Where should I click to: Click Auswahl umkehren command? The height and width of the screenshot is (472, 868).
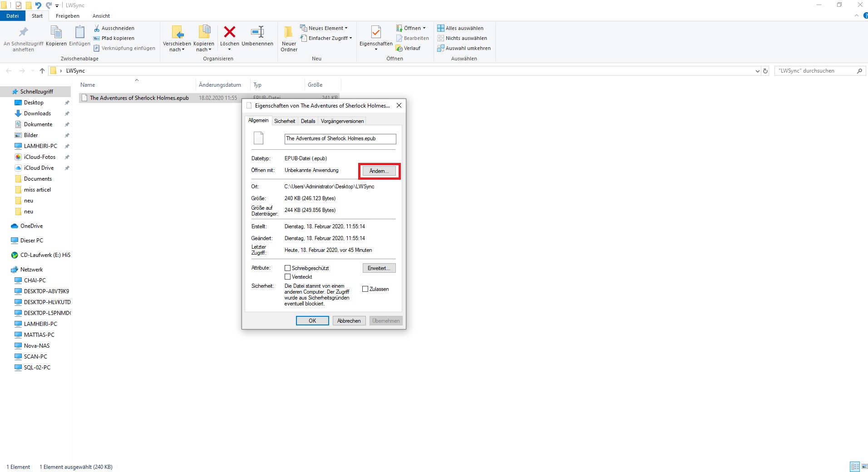click(x=464, y=48)
